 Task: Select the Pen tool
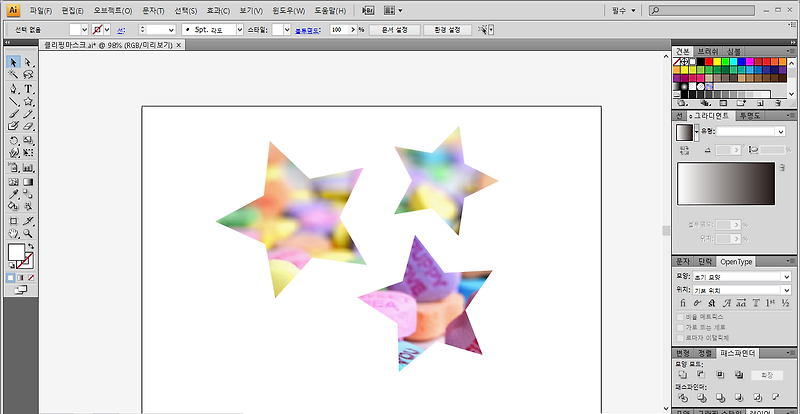[14, 89]
